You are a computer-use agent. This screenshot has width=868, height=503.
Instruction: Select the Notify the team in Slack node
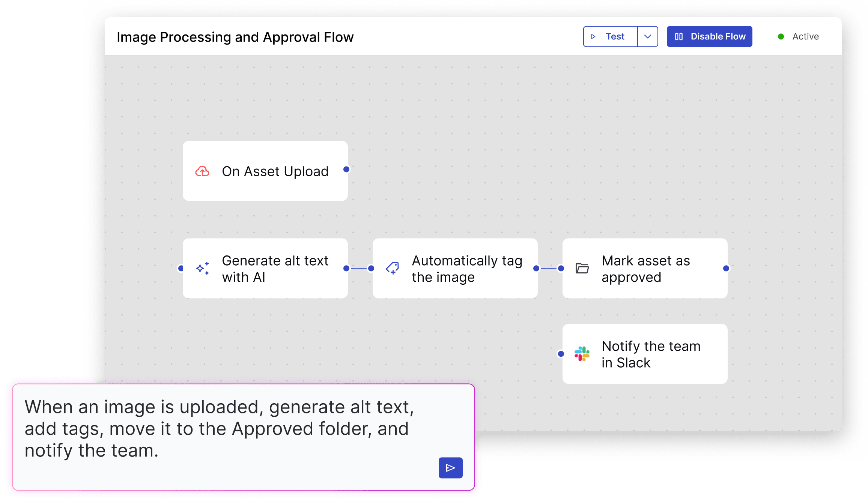(645, 354)
